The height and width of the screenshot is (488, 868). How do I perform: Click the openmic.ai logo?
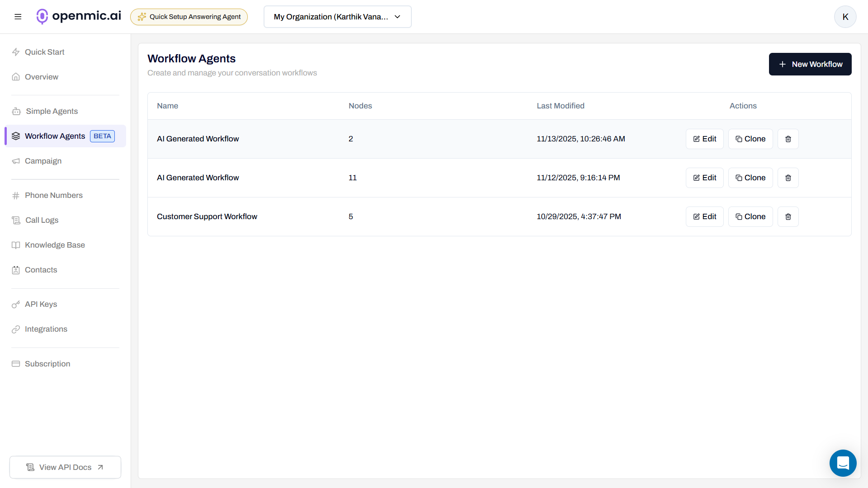78,16
